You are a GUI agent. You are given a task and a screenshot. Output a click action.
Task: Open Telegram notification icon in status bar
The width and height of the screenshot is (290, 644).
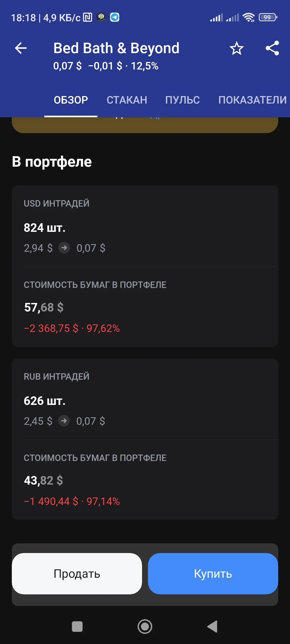point(115,17)
